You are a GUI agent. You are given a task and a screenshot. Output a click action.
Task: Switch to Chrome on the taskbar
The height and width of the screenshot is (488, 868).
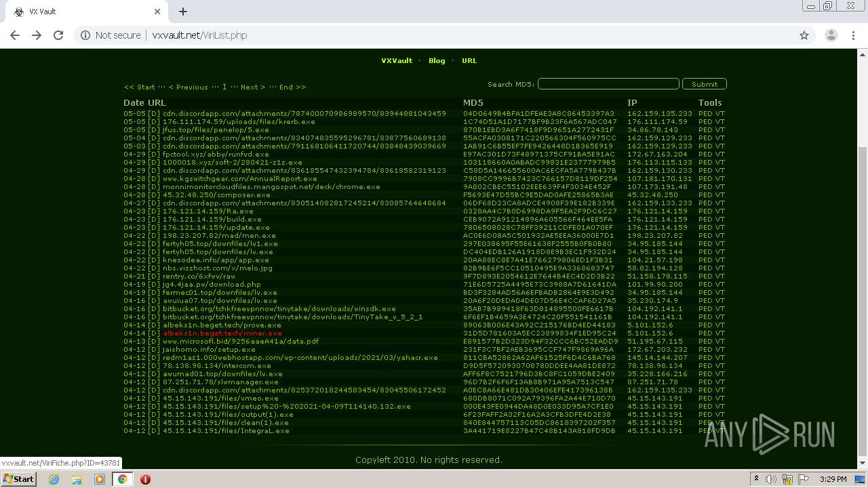tap(122, 479)
